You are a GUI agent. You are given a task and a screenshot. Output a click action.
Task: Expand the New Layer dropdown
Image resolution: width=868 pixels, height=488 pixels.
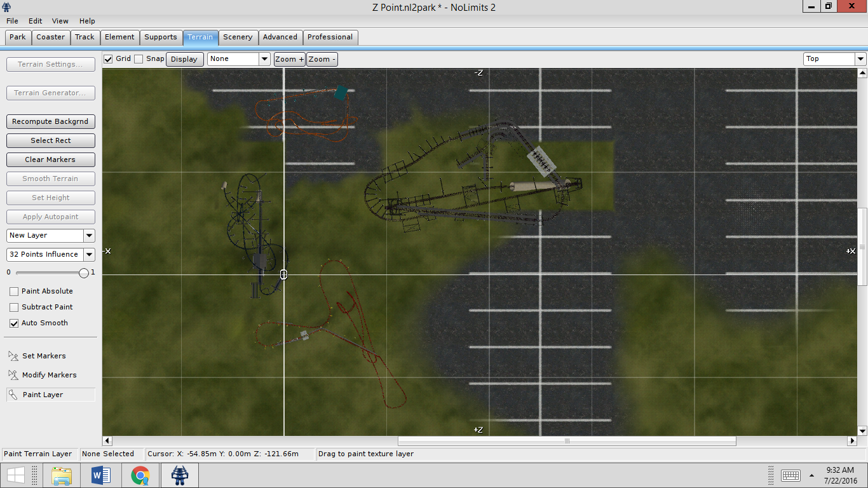point(89,236)
